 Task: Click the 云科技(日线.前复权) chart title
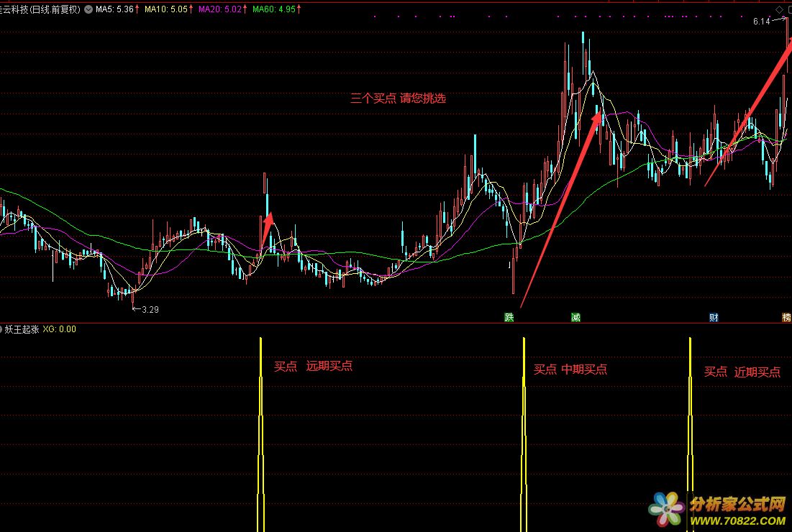pos(40,9)
